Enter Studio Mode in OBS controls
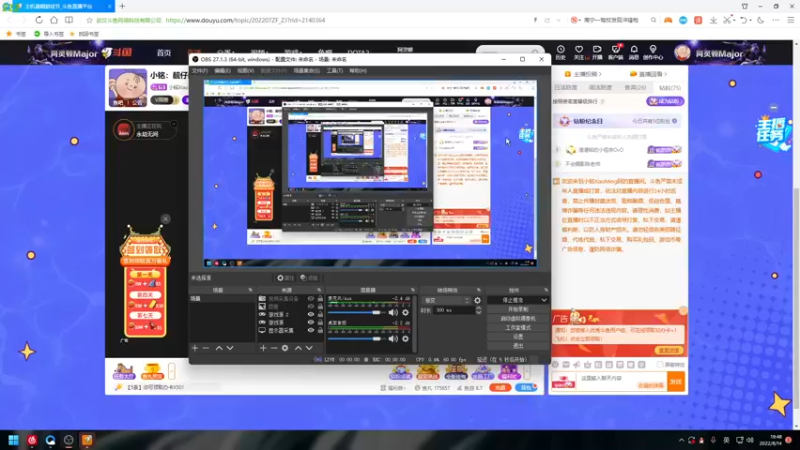800x450 pixels. 518,328
